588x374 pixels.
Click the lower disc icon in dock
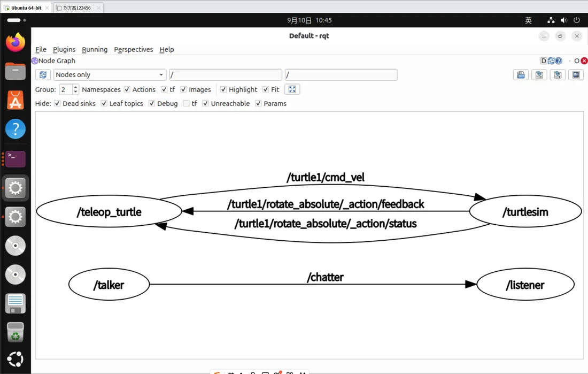pos(16,274)
